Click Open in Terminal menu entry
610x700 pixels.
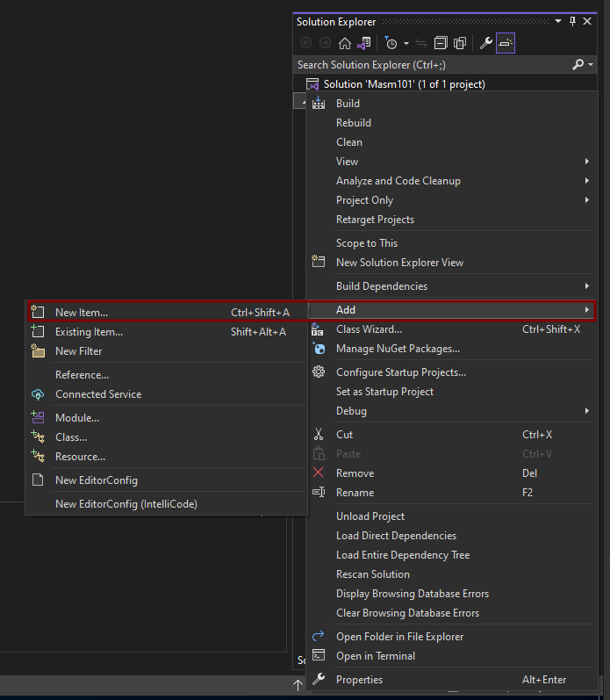tap(376, 656)
